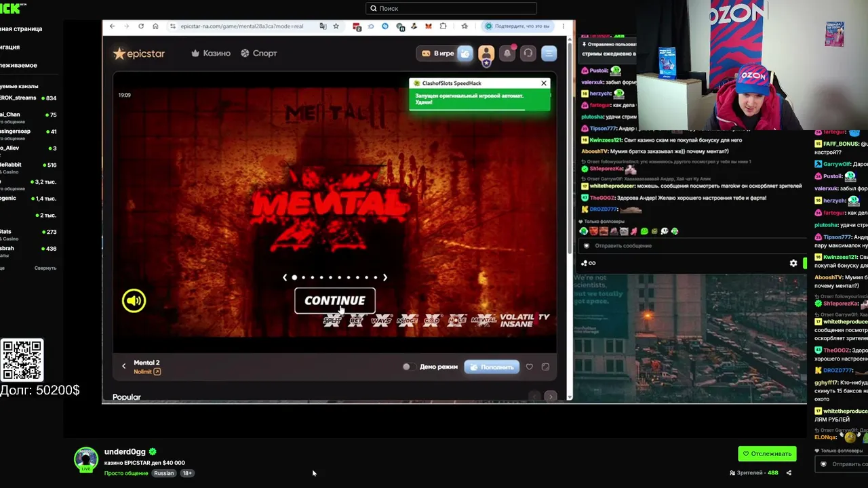The height and width of the screenshot is (488, 868).
Task: Bookmark this page with star icon
Action: tap(336, 26)
